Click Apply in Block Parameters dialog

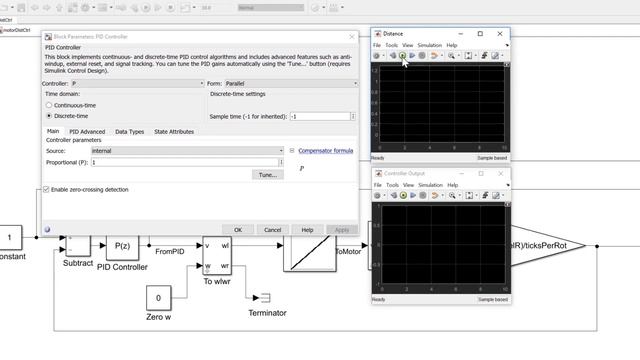pyautogui.click(x=342, y=230)
